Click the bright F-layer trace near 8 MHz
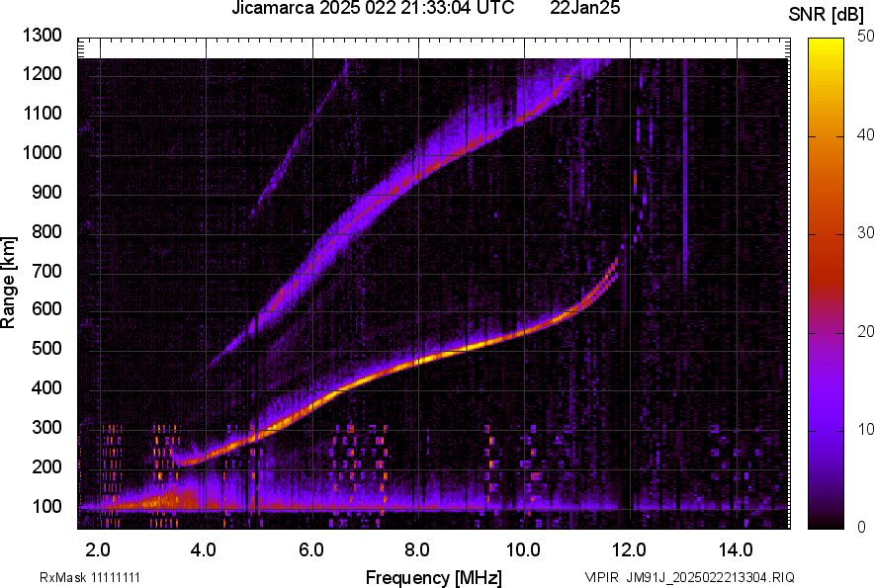Screen dimensions: 874x588 418,362
